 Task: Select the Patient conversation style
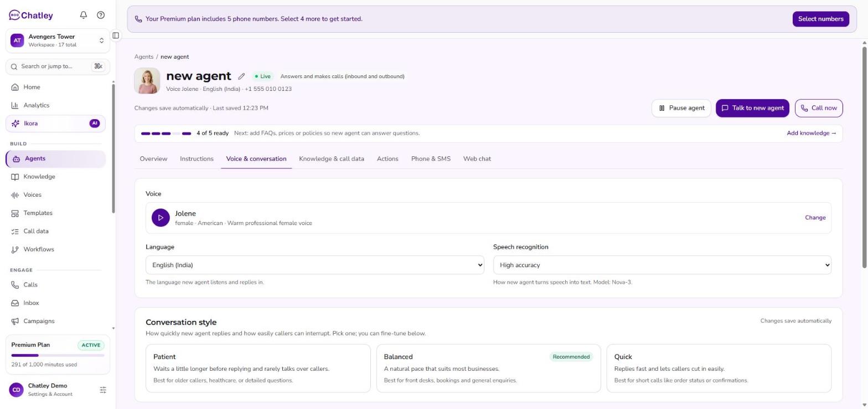[258, 369]
